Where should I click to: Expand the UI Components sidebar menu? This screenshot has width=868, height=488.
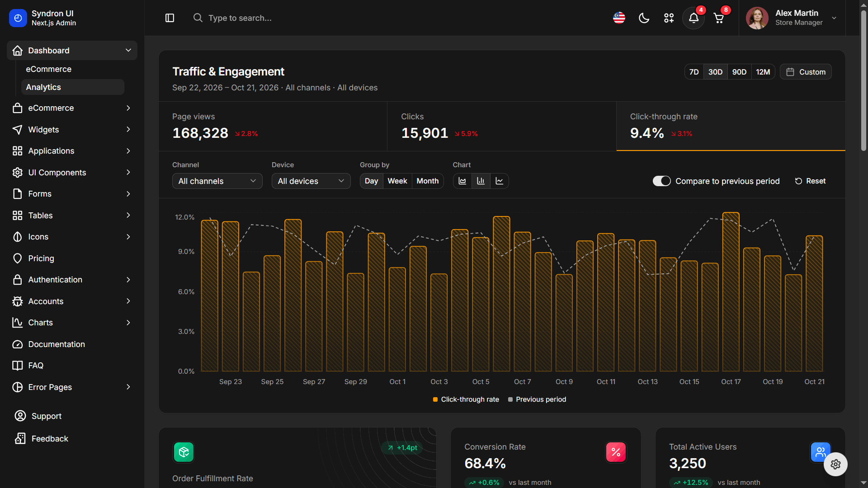72,173
